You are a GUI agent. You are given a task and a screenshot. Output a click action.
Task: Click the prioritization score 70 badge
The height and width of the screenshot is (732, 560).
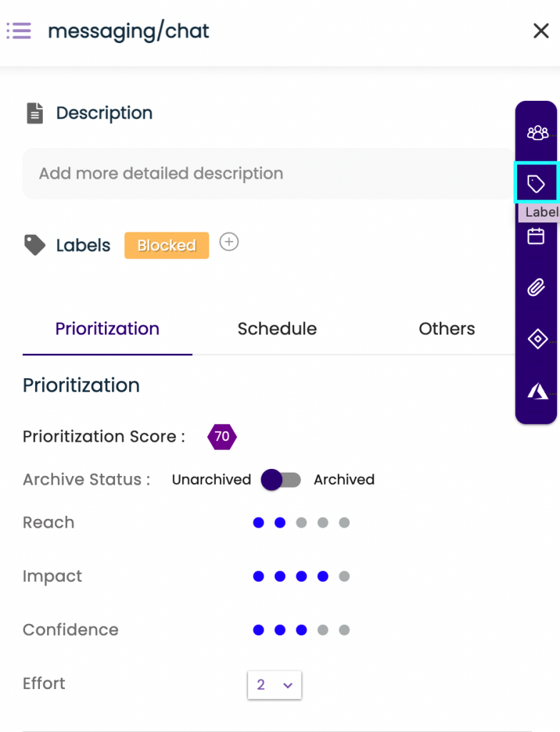(222, 437)
